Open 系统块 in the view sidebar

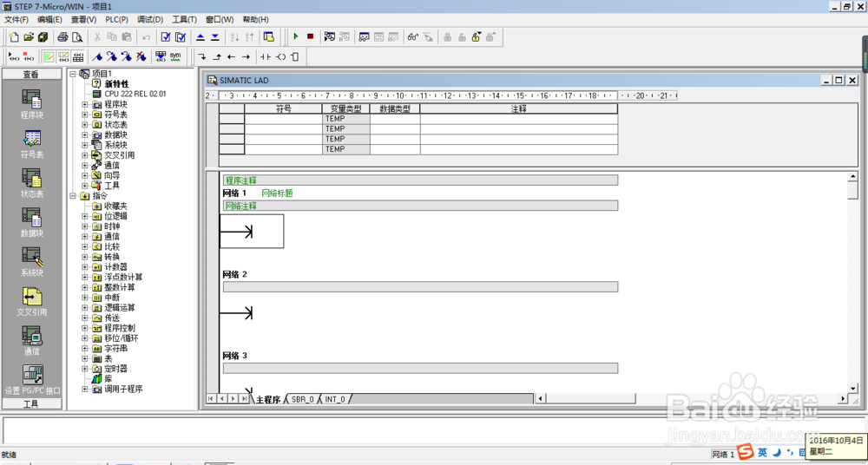31,262
